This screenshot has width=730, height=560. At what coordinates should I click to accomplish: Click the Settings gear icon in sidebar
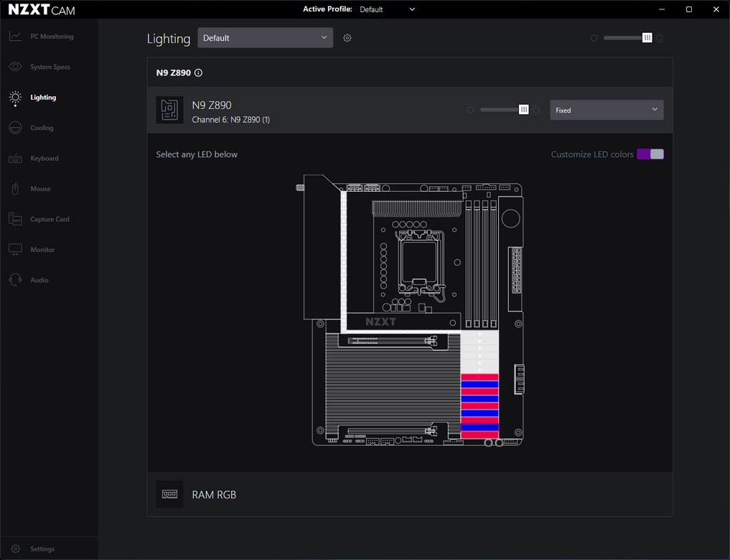click(15, 549)
